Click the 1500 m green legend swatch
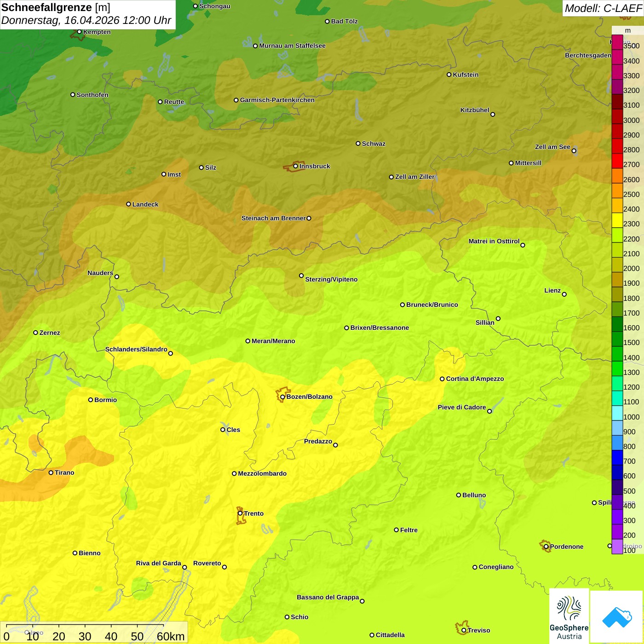This screenshot has height=644, width=644. tap(617, 339)
